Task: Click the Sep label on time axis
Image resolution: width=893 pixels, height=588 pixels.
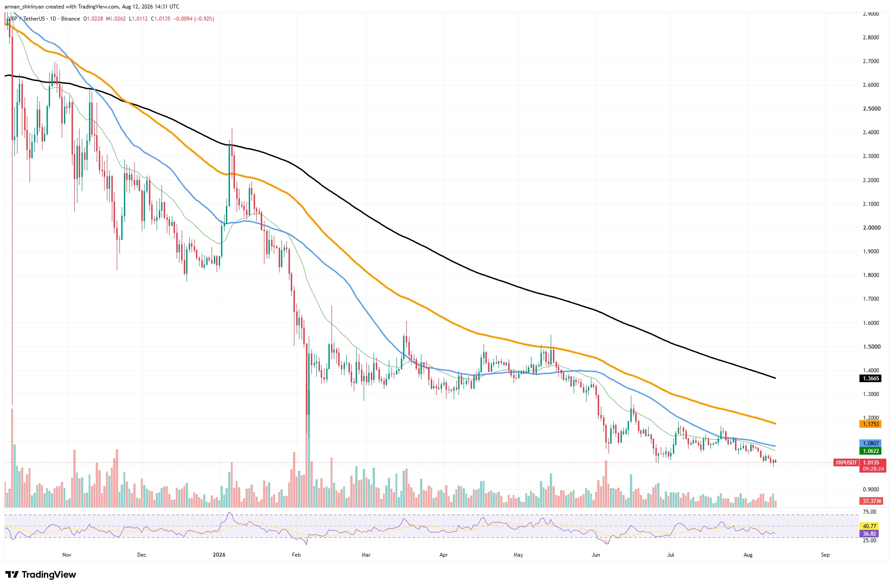Action: (825, 555)
